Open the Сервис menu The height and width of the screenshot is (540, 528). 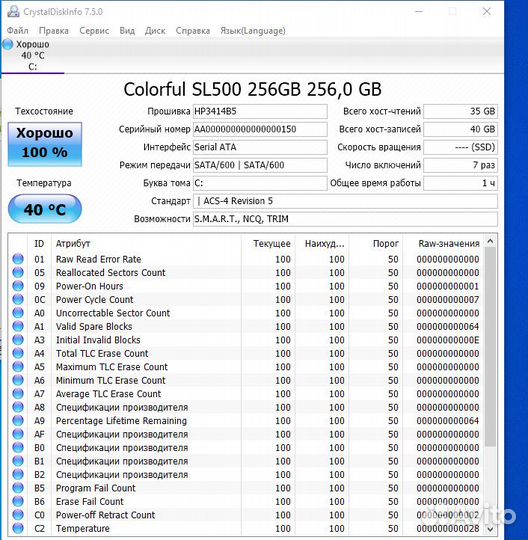(94, 31)
